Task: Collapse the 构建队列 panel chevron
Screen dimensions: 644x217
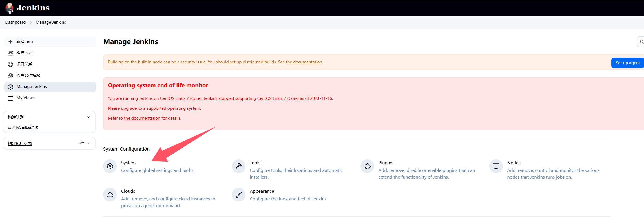Action: [88, 117]
